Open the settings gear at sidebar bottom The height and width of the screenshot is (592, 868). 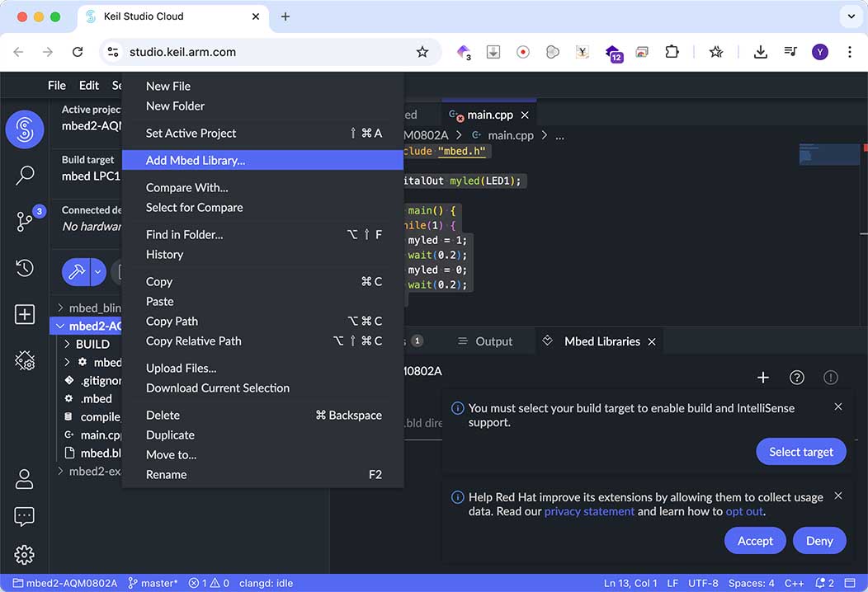pyautogui.click(x=25, y=554)
